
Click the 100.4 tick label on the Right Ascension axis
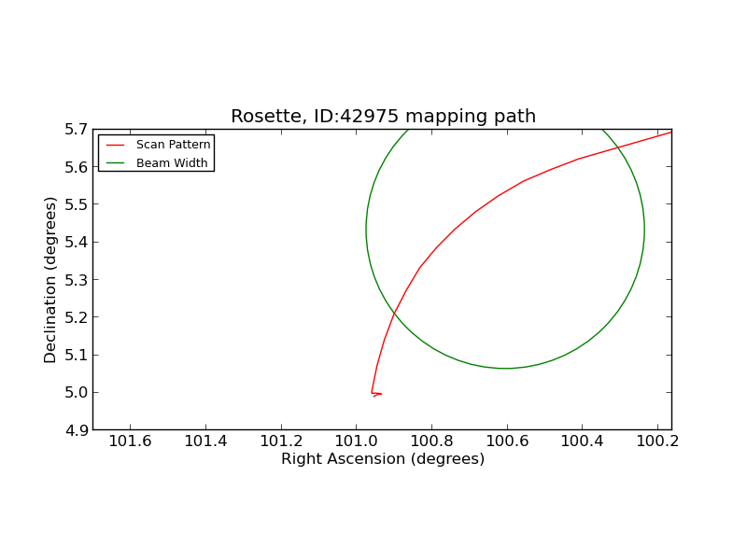pyautogui.click(x=582, y=441)
